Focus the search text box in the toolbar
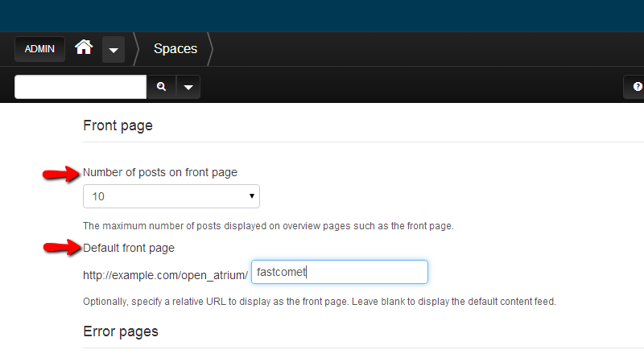Screen dimensions: 644x362 coord(80,87)
